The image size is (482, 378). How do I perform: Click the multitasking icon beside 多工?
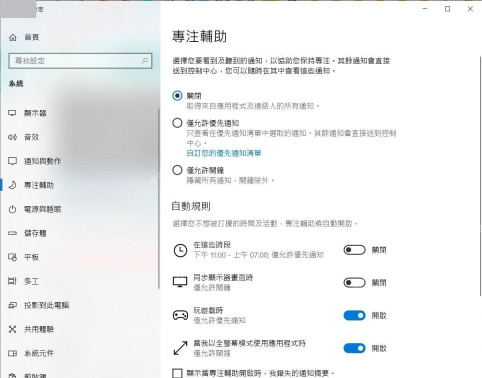pyautogui.click(x=12, y=281)
